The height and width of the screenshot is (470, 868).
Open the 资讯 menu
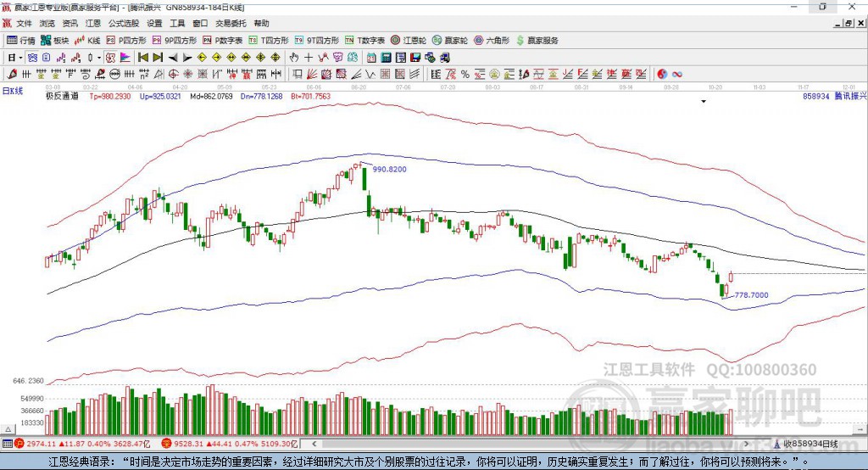pyautogui.click(x=70, y=23)
